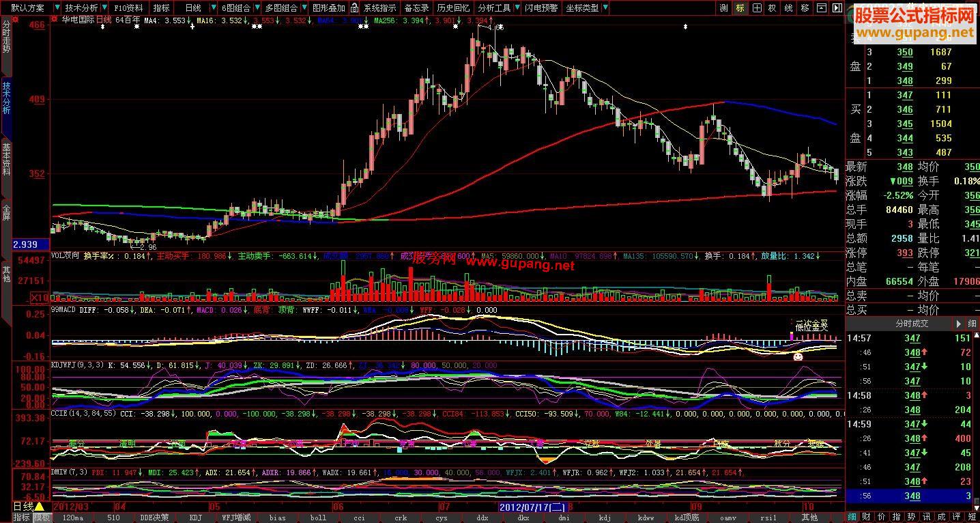Click the crosshair grid icon in toolbar
This screenshot has height=523, width=980.
pos(756,8)
